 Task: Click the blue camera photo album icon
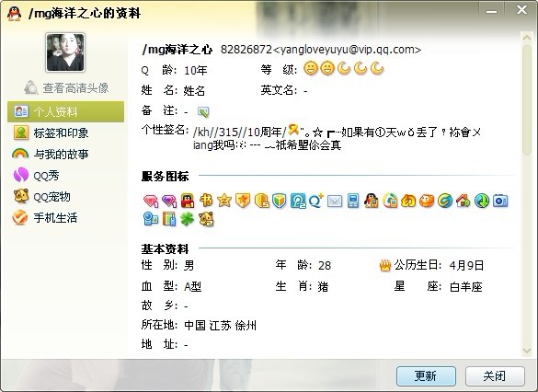pos(500,201)
